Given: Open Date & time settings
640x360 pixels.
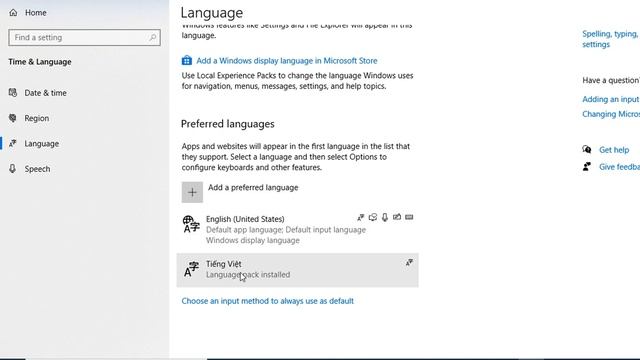Looking at the screenshot, I should pos(45,93).
